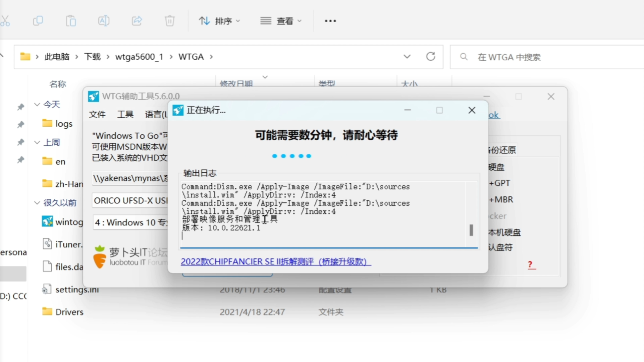Click the WTG辅助工具 title bar app icon
Viewport: 644px width, 362px height.
click(93, 97)
